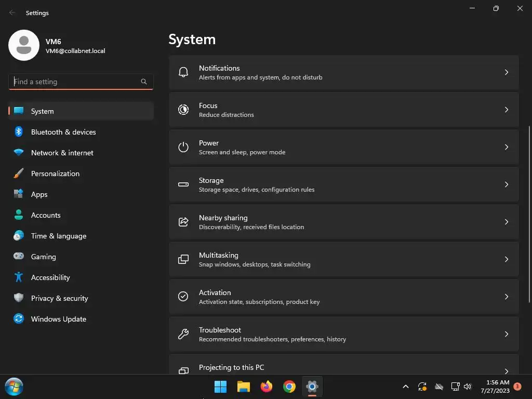Viewport: 532px width, 399px height.
Task: Click the Bluetooth icon in sidebar
Action: (19, 131)
